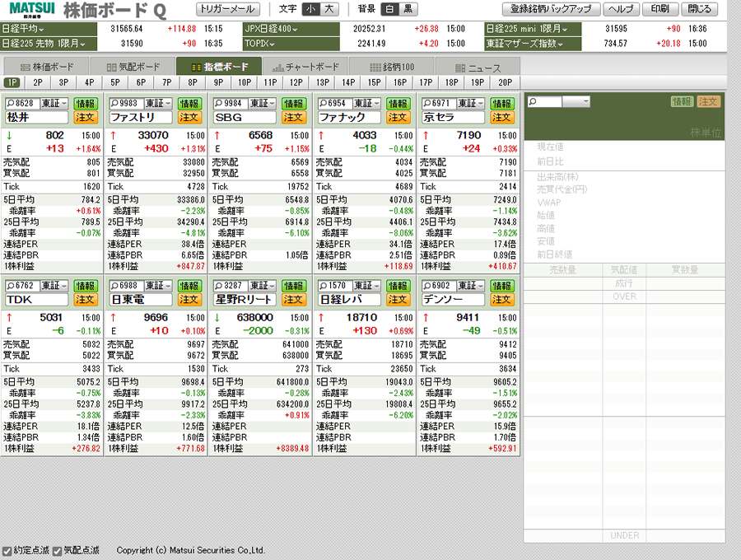
Task: Click the search icon for stock 6762
Action: [x=11, y=286]
